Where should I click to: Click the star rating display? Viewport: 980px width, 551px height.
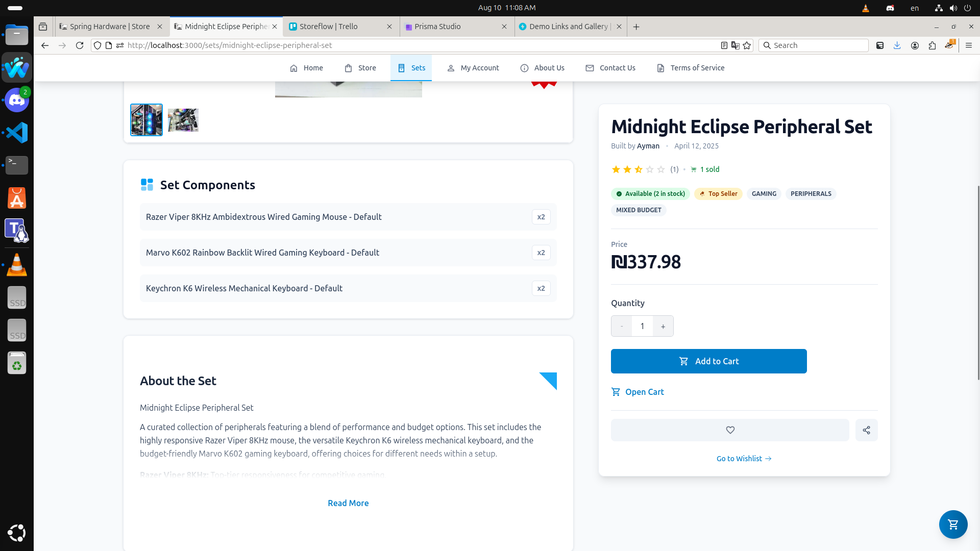point(638,169)
